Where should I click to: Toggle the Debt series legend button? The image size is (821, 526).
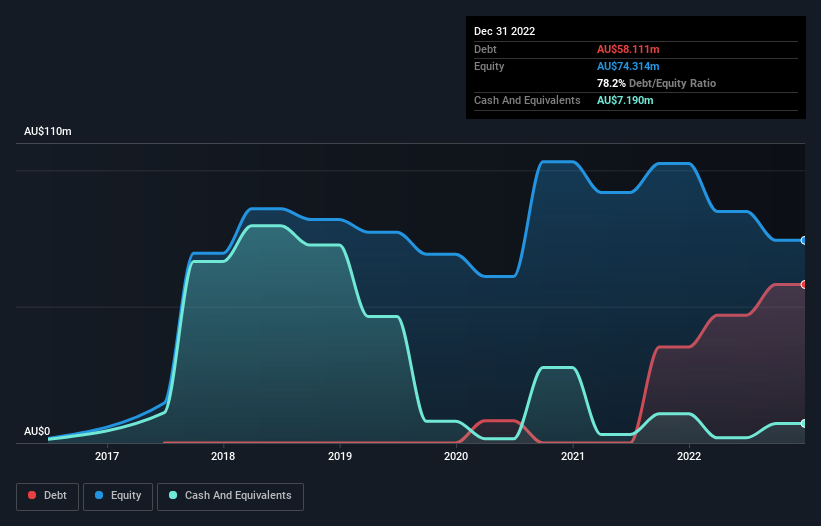click(48, 496)
